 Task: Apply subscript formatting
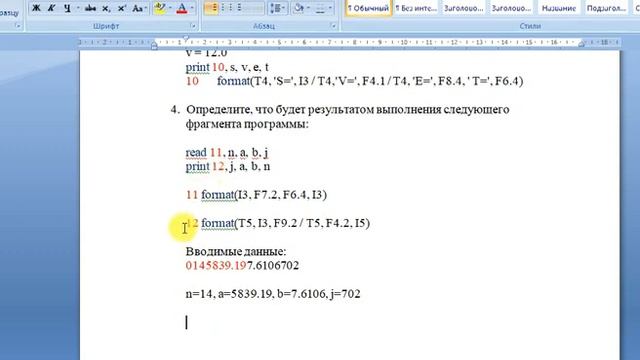[106, 8]
